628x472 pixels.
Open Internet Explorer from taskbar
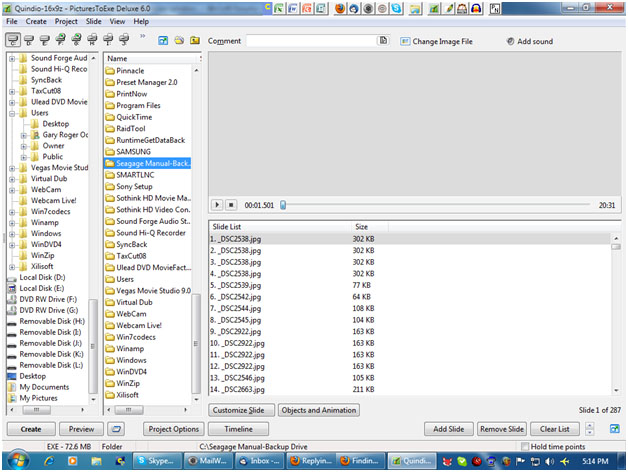coord(50,461)
